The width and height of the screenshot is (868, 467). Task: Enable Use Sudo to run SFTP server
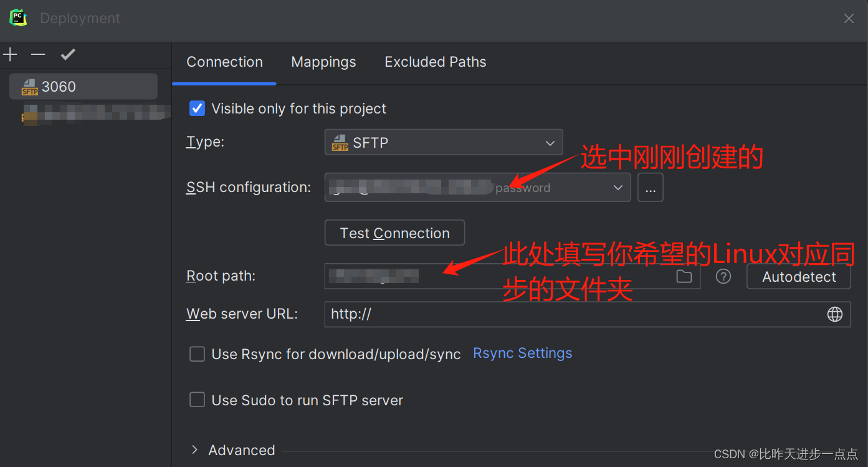[x=197, y=400]
